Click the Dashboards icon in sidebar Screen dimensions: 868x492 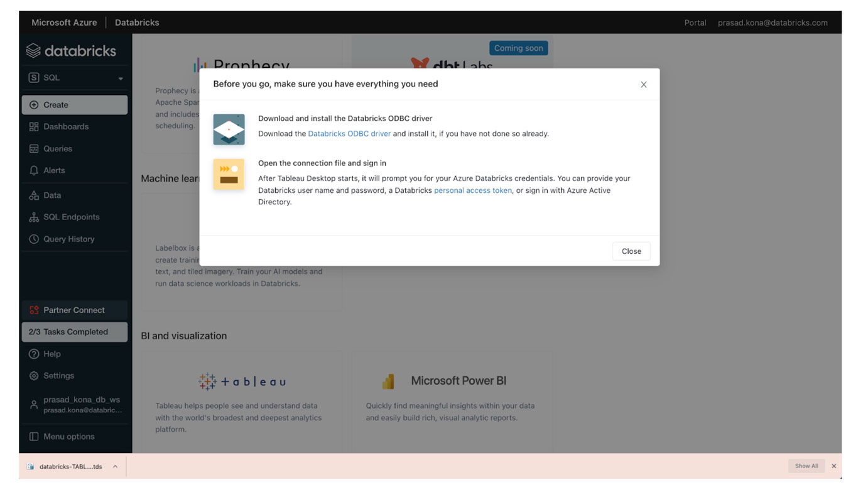pos(34,127)
